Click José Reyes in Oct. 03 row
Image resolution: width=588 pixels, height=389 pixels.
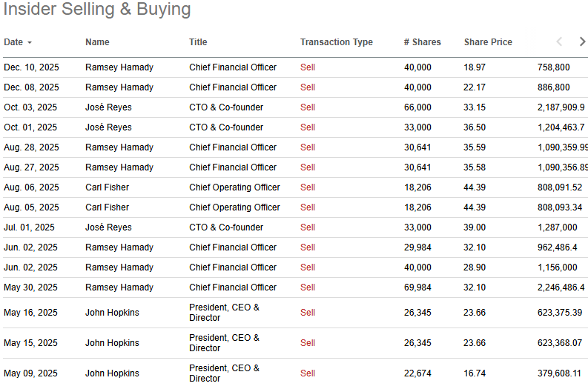(x=108, y=107)
